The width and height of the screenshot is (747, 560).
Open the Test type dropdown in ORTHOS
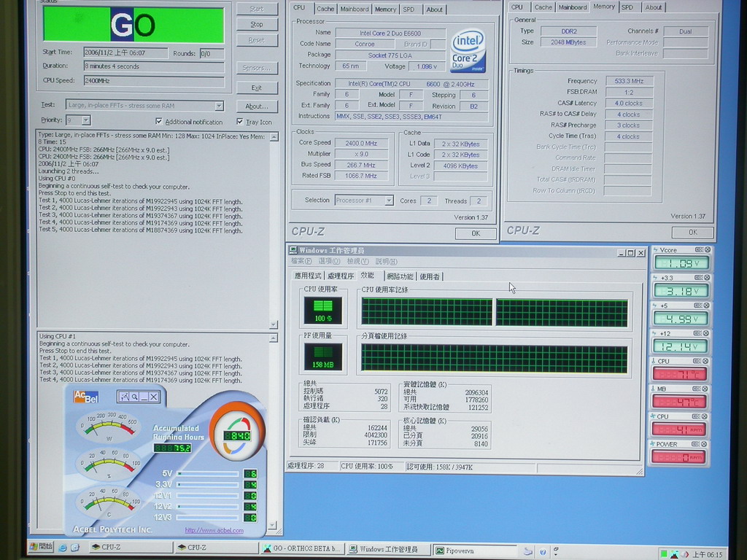tap(219, 106)
